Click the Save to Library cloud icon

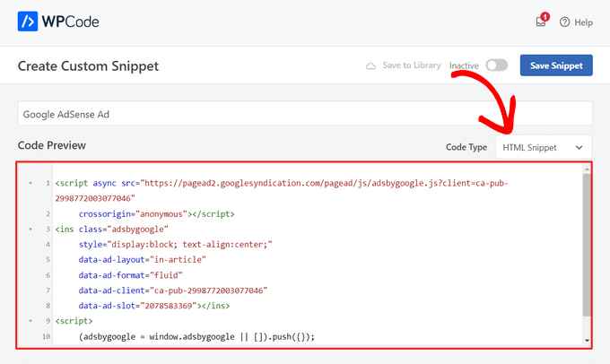(370, 66)
